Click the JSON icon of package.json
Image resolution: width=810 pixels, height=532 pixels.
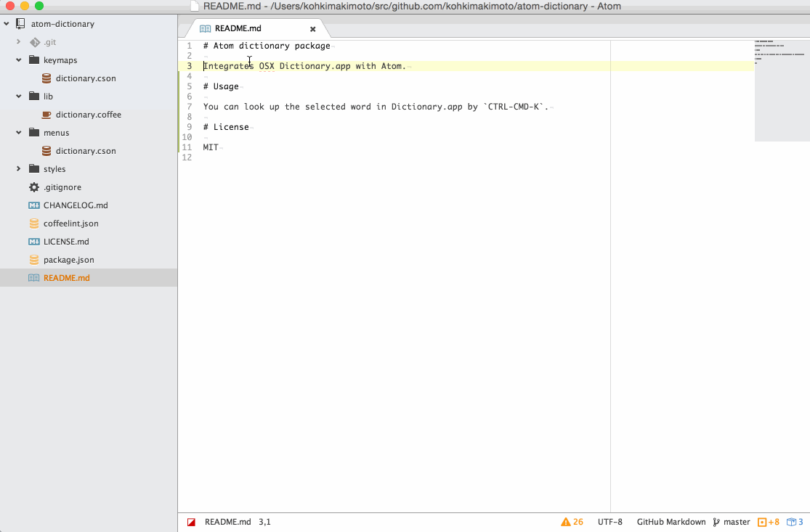[x=34, y=260]
